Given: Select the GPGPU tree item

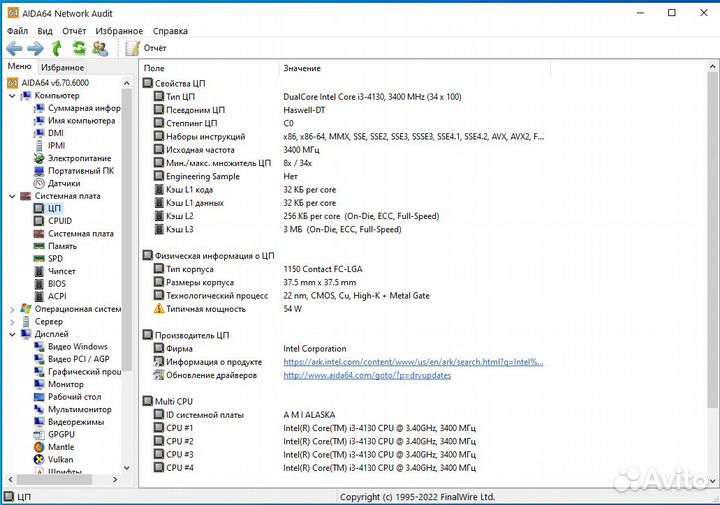Looking at the screenshot, I should pos(54,434).
